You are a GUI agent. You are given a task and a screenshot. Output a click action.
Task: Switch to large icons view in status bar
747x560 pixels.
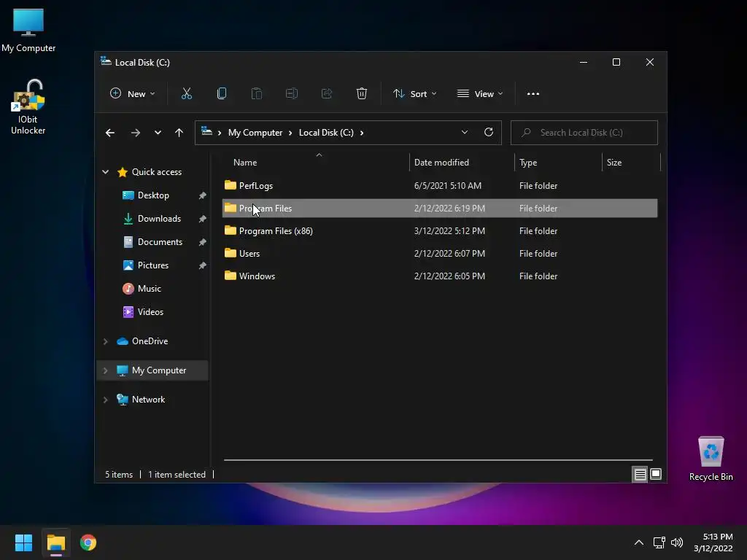point(656,474)
